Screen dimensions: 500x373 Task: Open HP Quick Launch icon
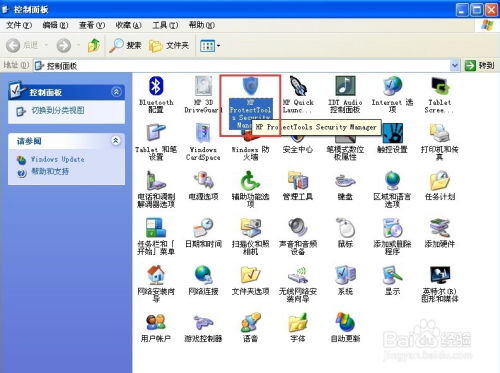point(298,86)
